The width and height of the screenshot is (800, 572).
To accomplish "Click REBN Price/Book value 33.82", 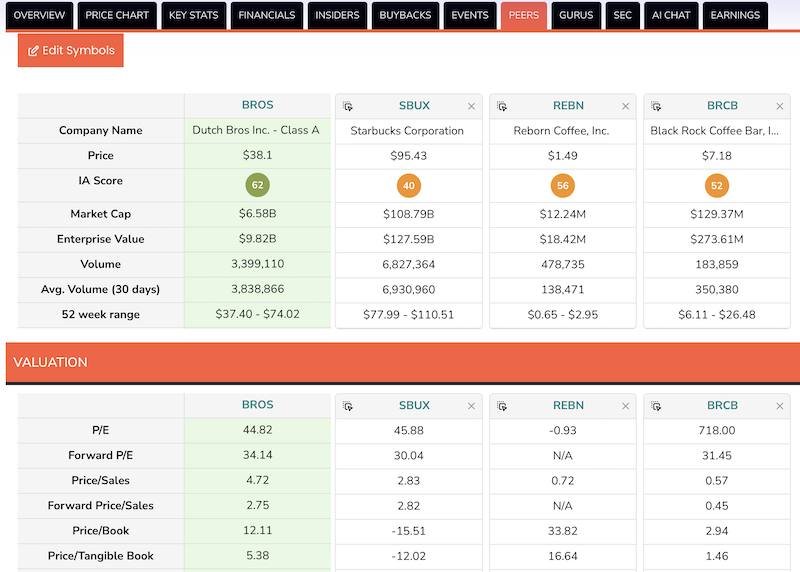I will click(563, 531).
